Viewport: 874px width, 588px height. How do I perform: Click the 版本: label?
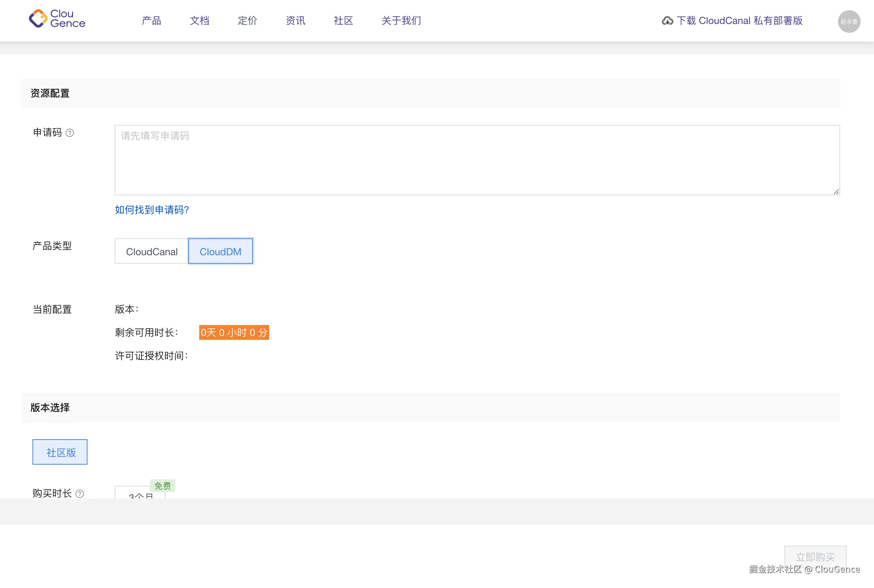127,310
